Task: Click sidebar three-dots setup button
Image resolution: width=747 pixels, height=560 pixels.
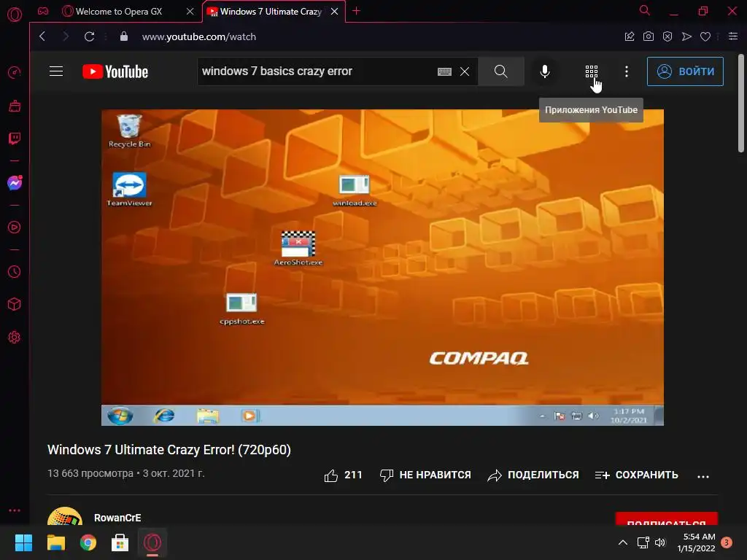Action: pyautogui.click(x=15, y=510)
